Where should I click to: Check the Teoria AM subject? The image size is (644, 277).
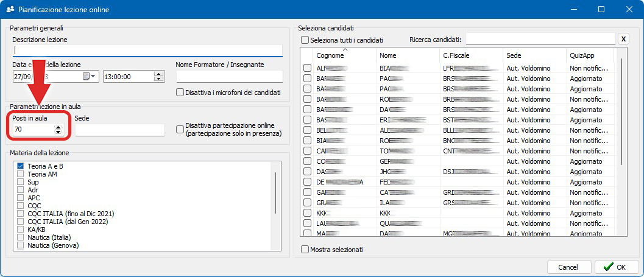[21, 174]
